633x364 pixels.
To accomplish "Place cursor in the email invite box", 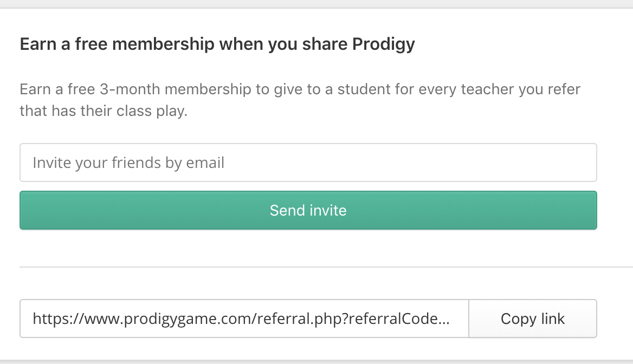I will [379, 162].
